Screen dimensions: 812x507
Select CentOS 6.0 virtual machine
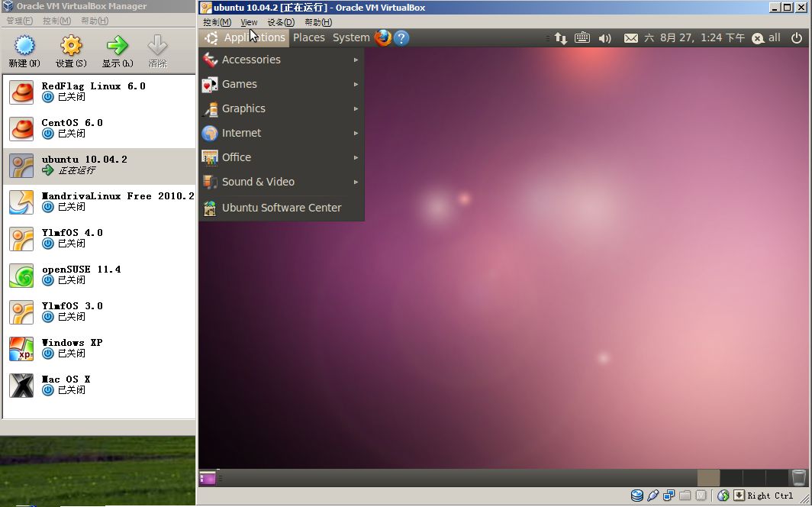pos(99,128)
